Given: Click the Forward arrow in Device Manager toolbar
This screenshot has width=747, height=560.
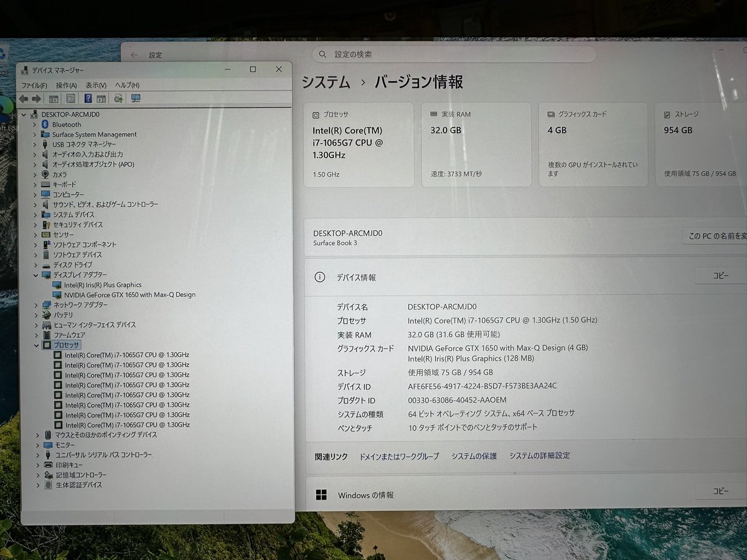Looking at the screenshot, I should pyautogui.click(x=36, y=98).
